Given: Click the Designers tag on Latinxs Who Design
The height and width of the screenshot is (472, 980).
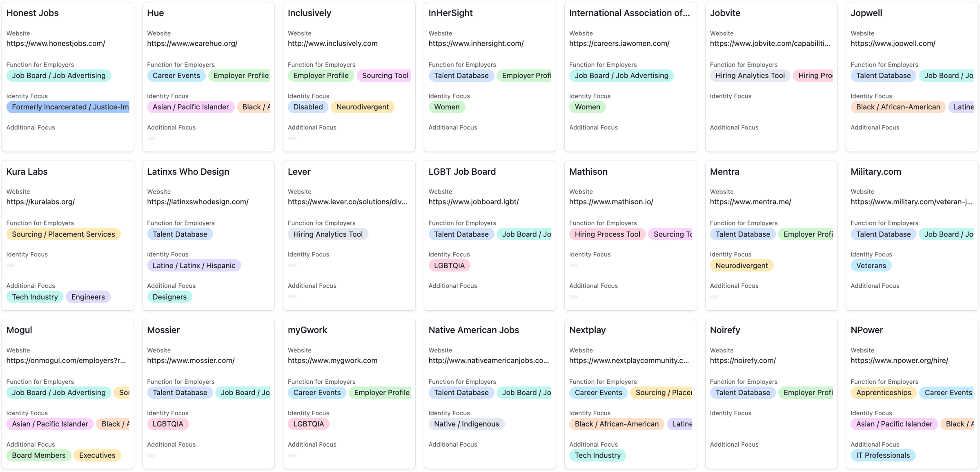Looking at the screenshot, I should [x=169, y=297].
